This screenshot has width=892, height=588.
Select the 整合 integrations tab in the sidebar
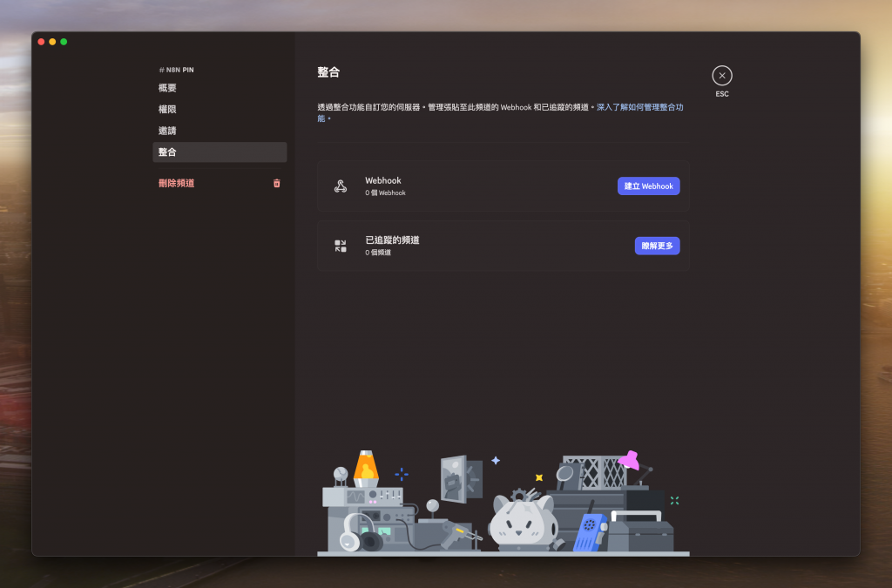tap(220, 152)
